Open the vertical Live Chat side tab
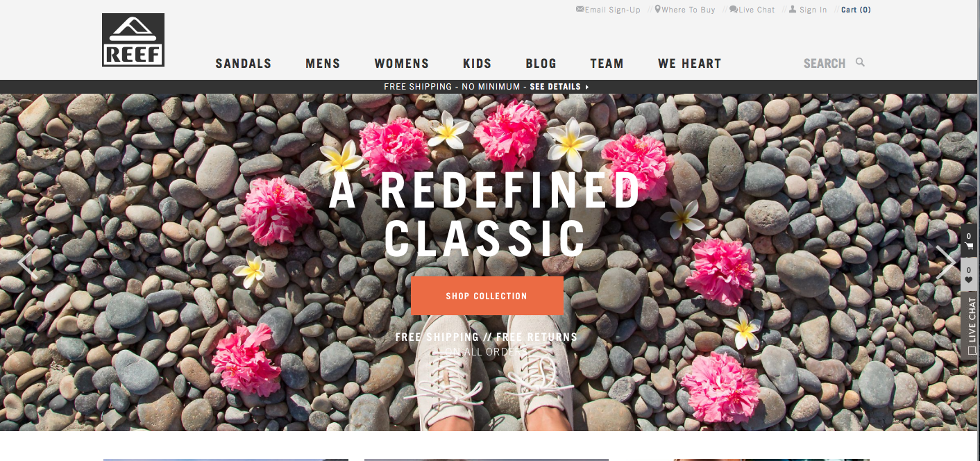The image size is (980, 461). (970, 326)
